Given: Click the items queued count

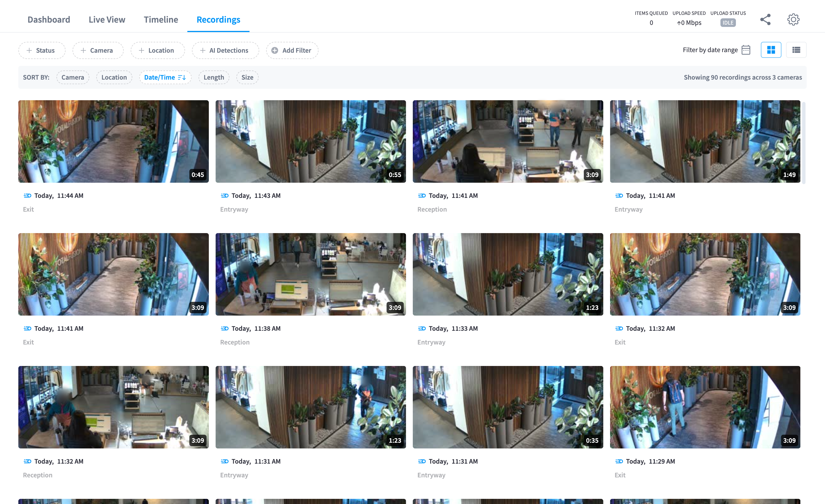Looking at the screenshot, I should 651,23.
